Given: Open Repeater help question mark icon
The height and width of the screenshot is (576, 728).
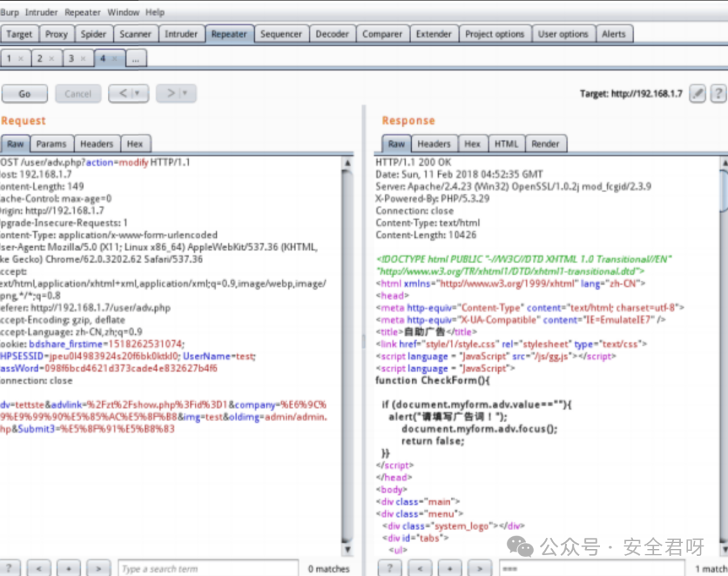Looking at the screenshot, I should (718, 94).
